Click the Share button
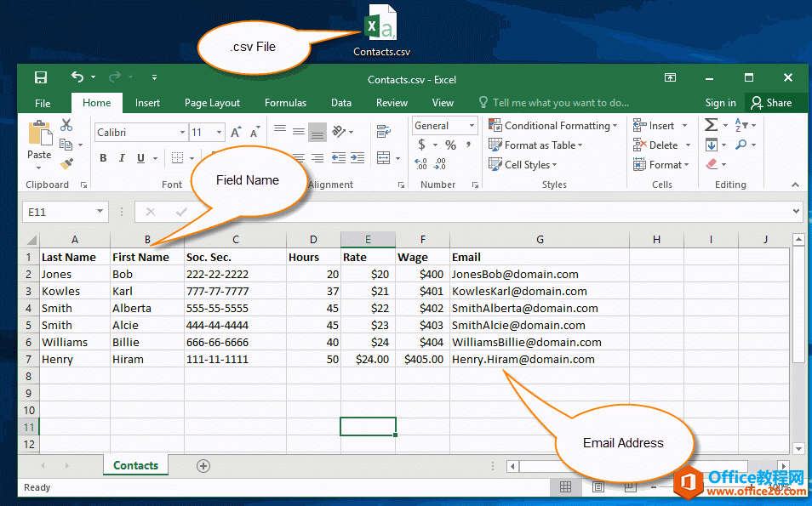This screenshot has width=812, height=506. point(775,102)
